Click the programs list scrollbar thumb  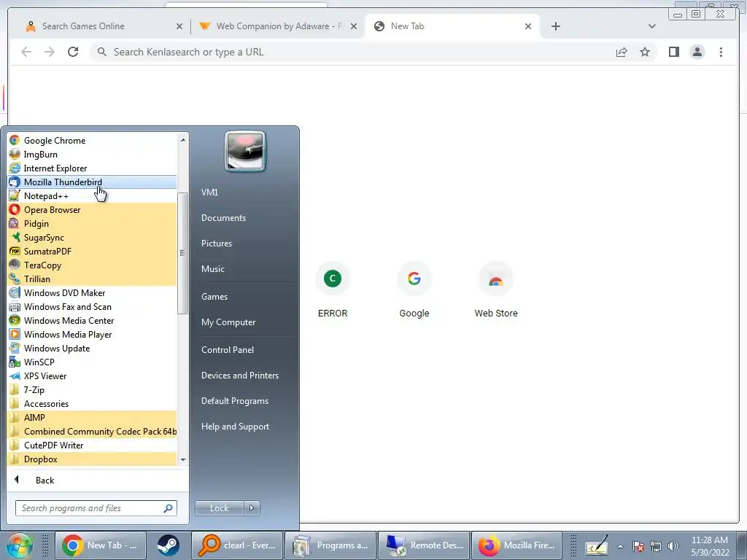pyautogui.click(x=182, y=253)
